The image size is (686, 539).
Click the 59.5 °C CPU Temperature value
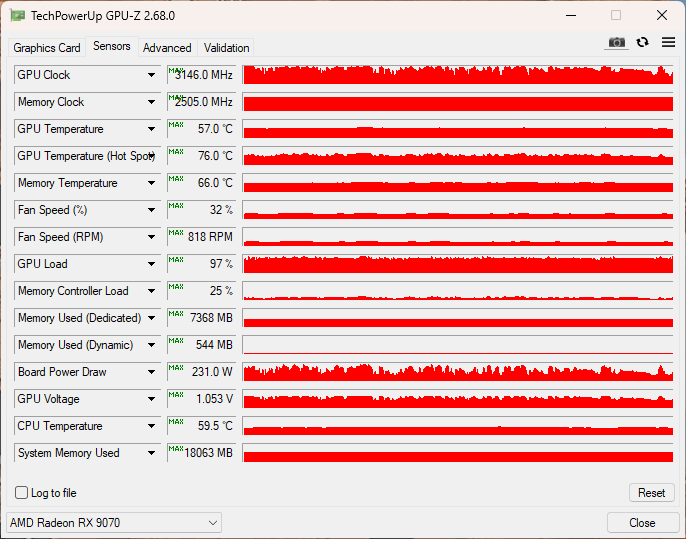click(202, 426)
